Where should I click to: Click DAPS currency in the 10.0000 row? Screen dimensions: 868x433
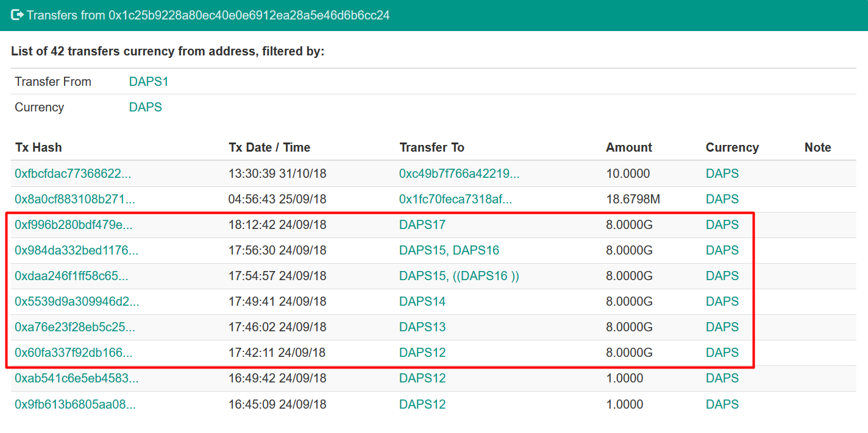(722, 174)
